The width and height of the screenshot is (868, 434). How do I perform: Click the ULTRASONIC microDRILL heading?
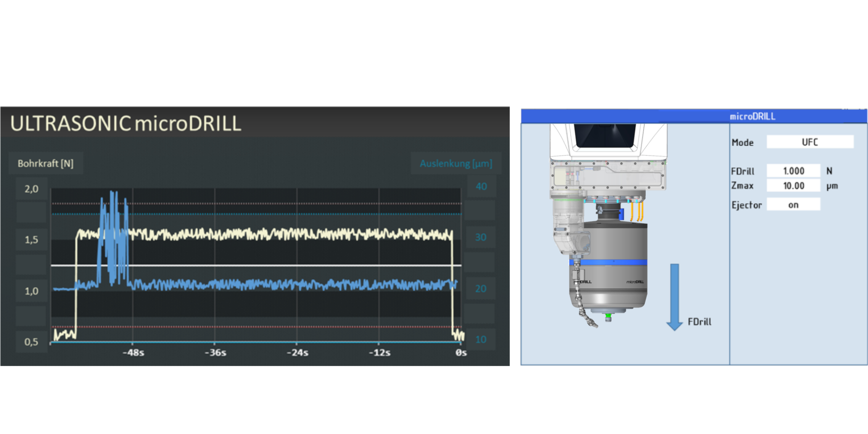click(x=126, y=123)
